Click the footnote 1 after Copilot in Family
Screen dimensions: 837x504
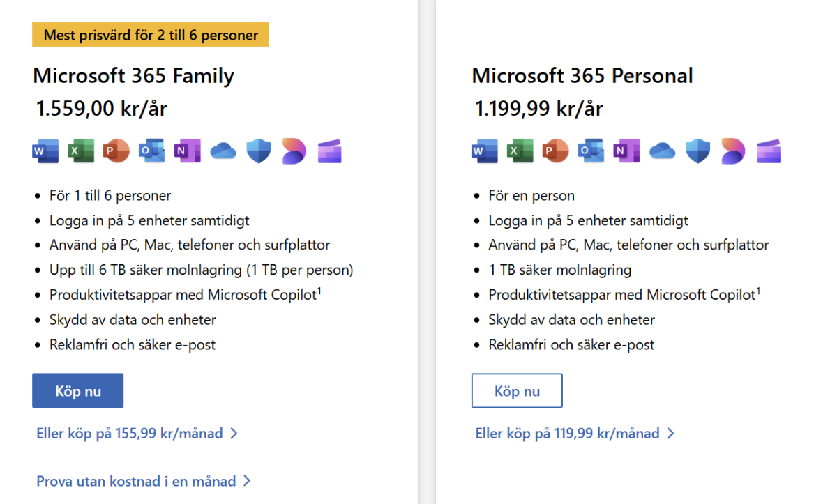(319, 290)
